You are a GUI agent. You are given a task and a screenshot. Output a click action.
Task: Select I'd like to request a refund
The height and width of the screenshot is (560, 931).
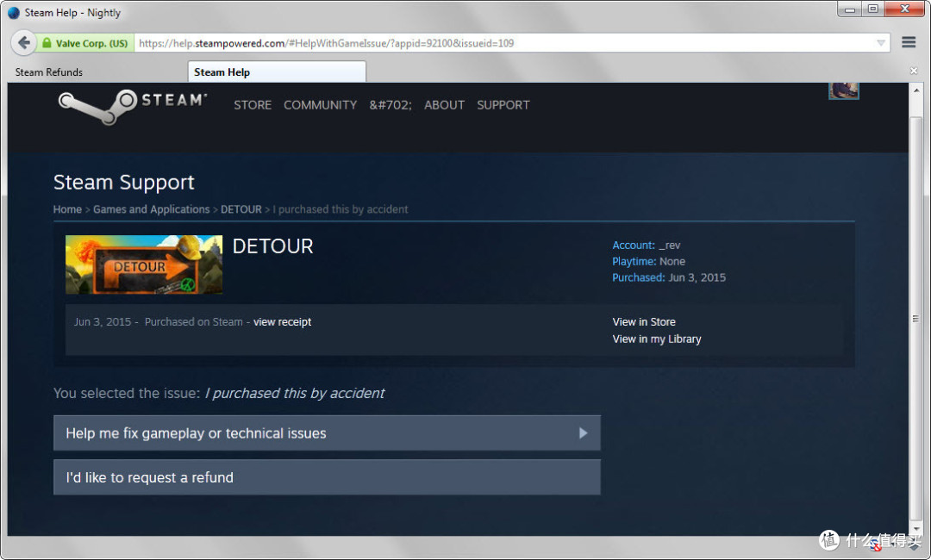click(327, 477)
